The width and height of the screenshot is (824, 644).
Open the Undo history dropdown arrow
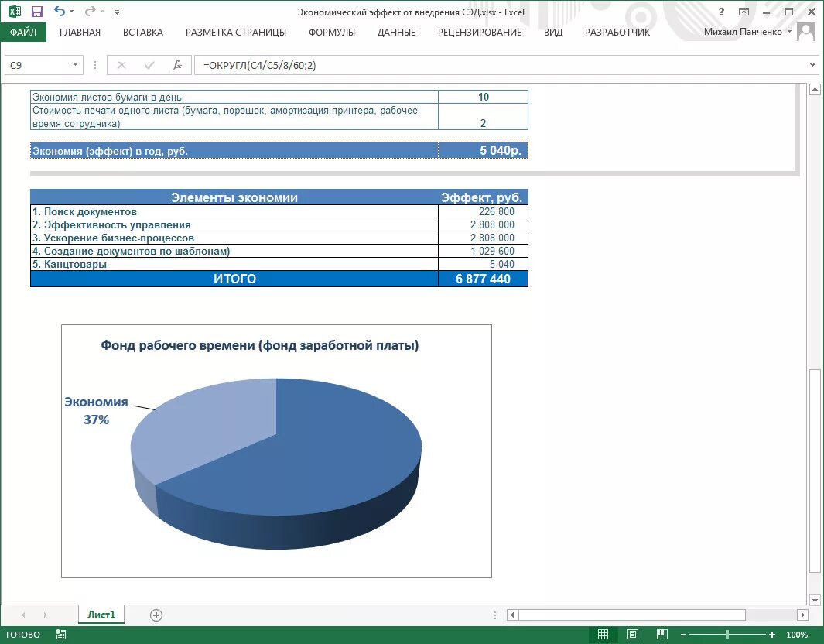(71, 12)
